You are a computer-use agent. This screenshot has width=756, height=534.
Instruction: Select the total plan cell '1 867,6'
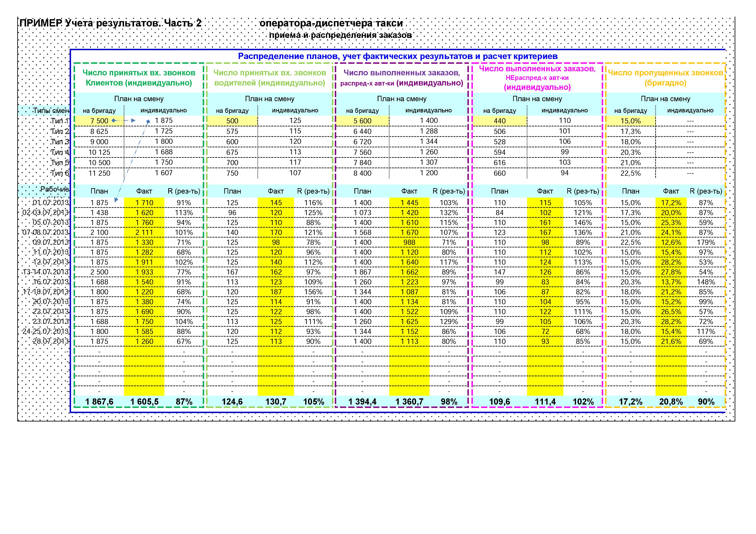[x=99, y=402]
